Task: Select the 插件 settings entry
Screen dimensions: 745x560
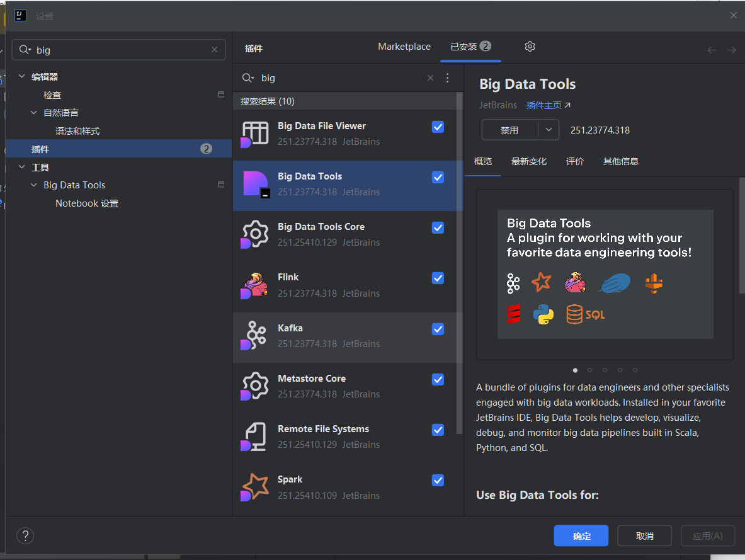Action: [x=118, y=149]
